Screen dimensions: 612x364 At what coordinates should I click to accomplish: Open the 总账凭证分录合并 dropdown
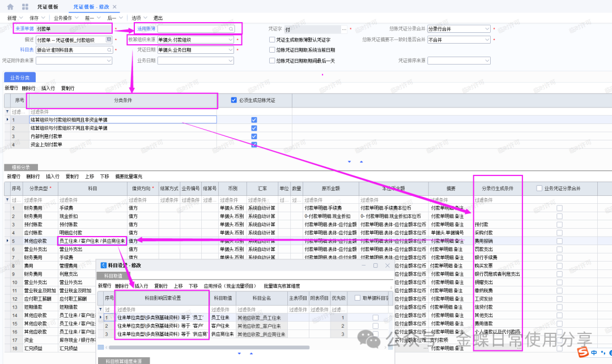pyautogui.click(x=487, y=29)
